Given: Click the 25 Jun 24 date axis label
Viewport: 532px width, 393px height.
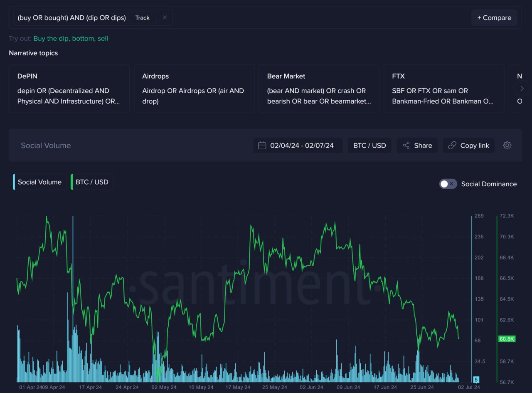Looking at the screenshot, I should (x=422, y=387).
